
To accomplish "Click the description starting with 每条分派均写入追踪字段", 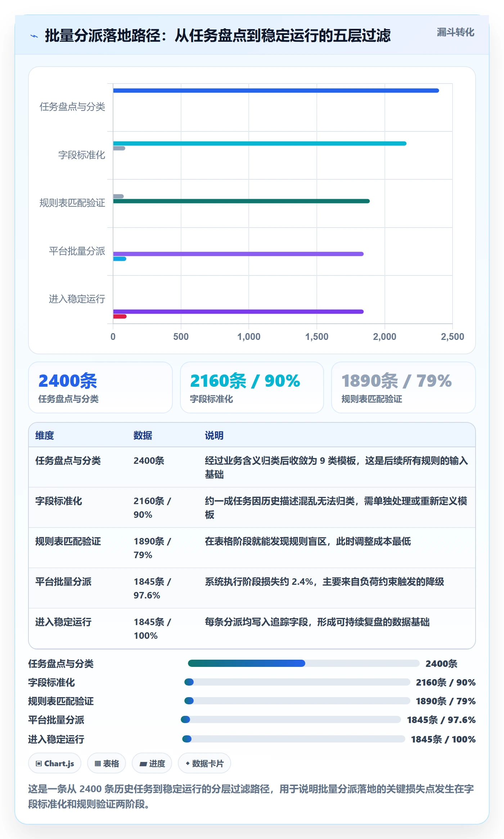I will pyautogui.click(x=317, y=622).
